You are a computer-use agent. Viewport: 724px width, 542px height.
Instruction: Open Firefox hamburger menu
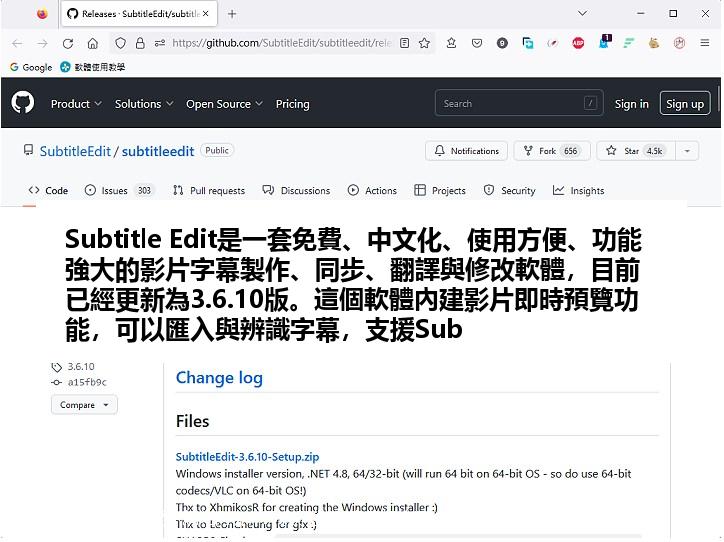[x=705, y=43]
